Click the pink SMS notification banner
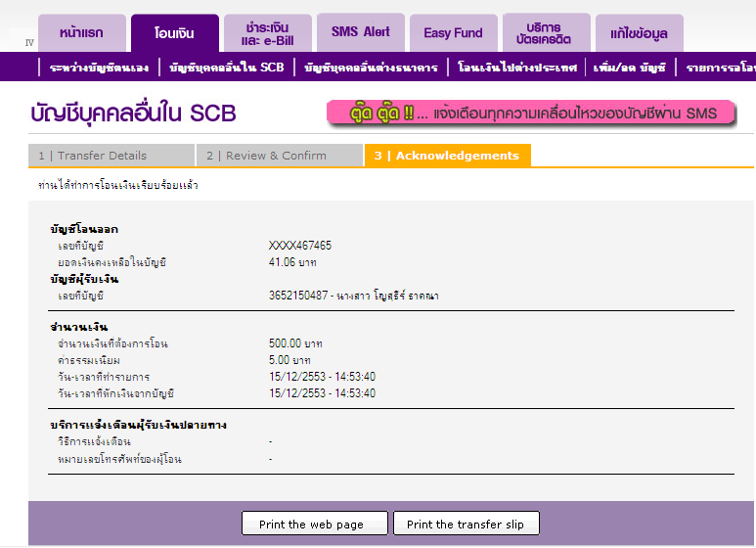Viewport: 756px width, 548px height. [534, 113]
